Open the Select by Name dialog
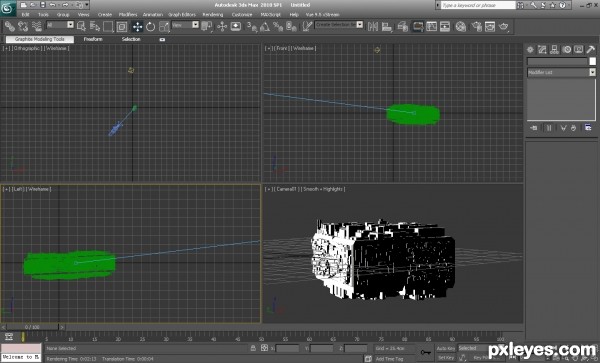Screen dimensions: 600x363 (95, 26)
